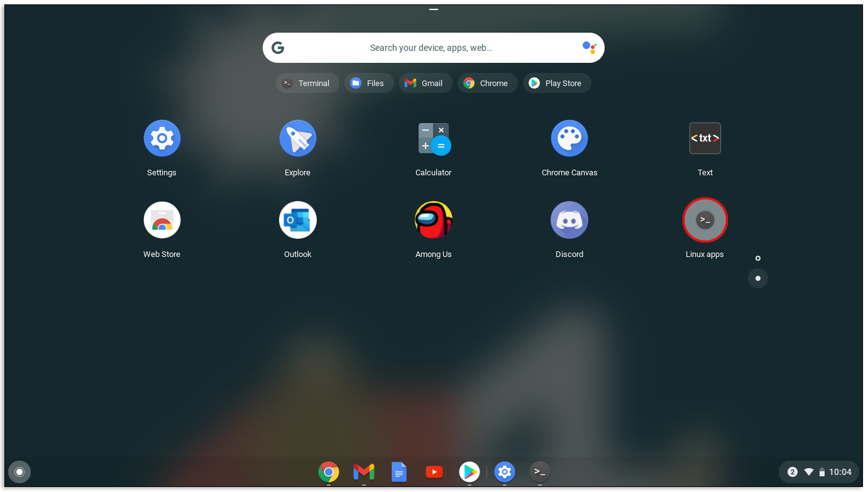Collapse launcher using the top handle bar
Screen dimensions: 868x492
coord(434,9)
